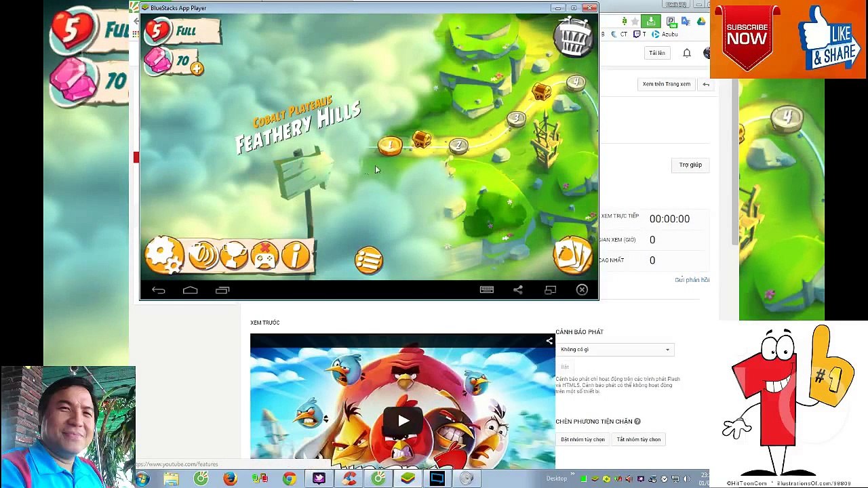868x488 pixels.
Task: Open the BlueStacks keyboard icon
Action: coord(487,289)
